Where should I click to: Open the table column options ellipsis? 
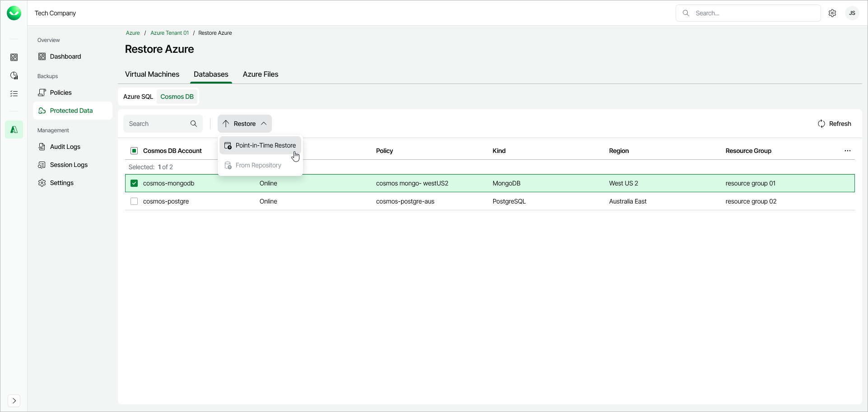(x=848, y=151)
